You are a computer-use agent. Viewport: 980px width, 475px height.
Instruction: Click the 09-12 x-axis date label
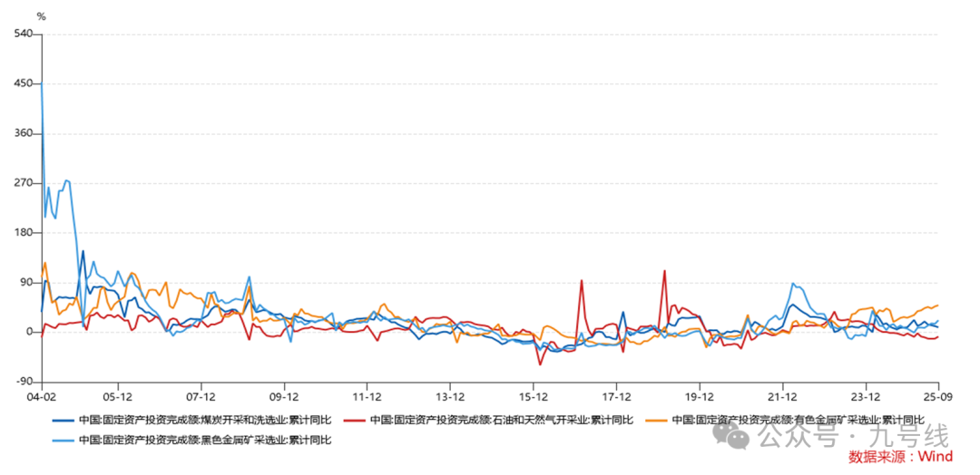click(284, 396)
